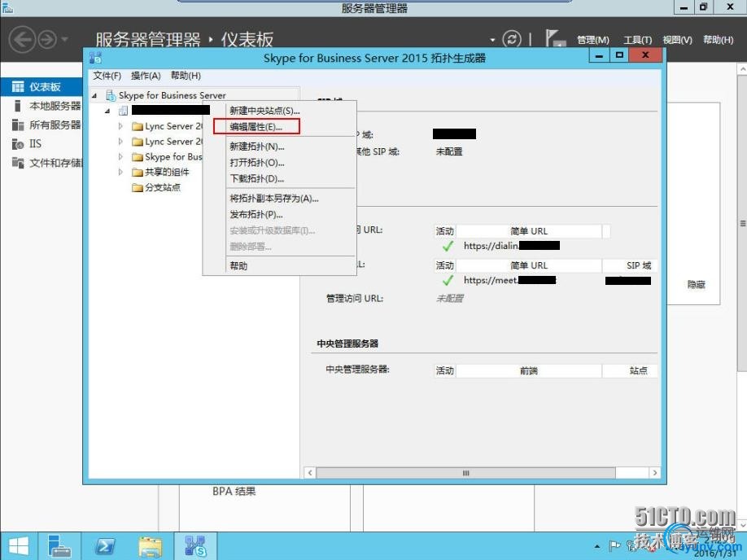Launch PowerShell from the taskbar
This screenshot has width=747, height=560.
tap(105, 546)
